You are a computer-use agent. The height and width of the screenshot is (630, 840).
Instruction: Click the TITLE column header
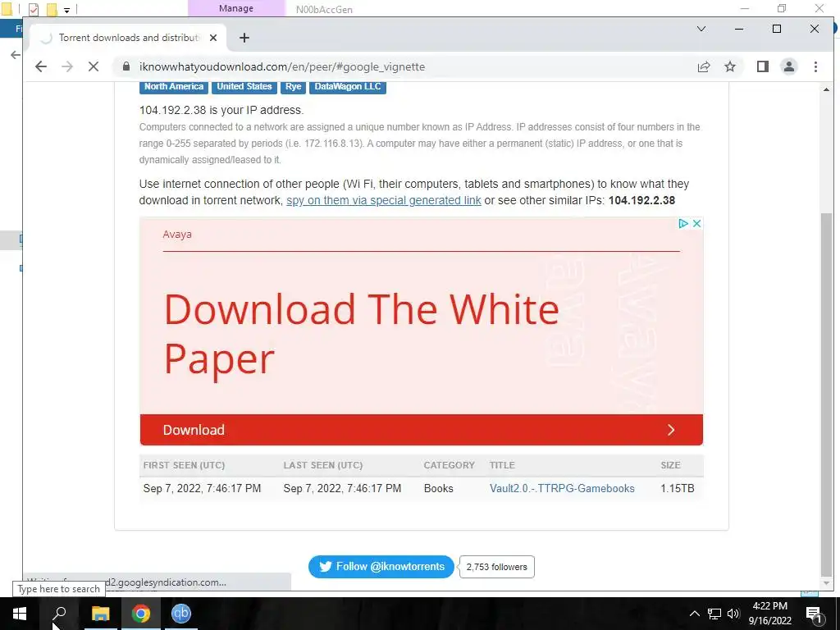[x=502, y=465]
